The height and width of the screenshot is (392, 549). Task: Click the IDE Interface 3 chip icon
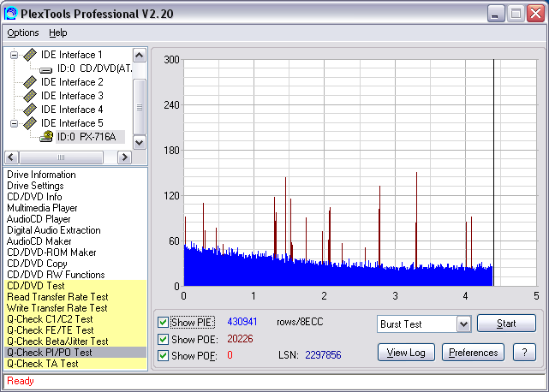click(30, 96)
